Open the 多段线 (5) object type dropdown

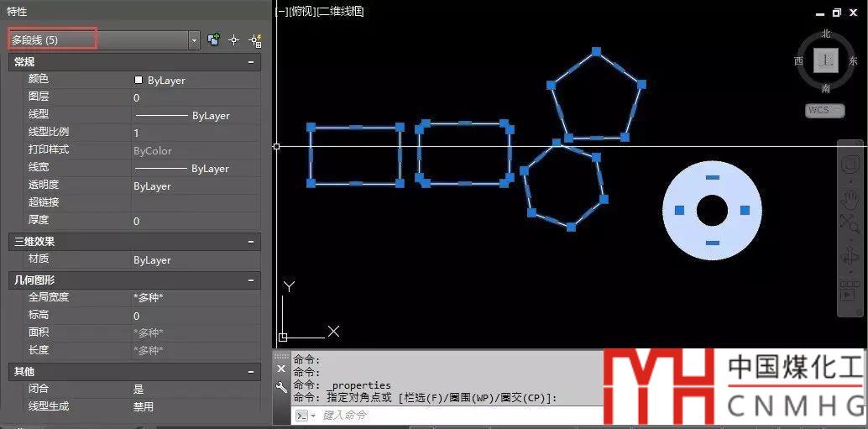(195, 39)
